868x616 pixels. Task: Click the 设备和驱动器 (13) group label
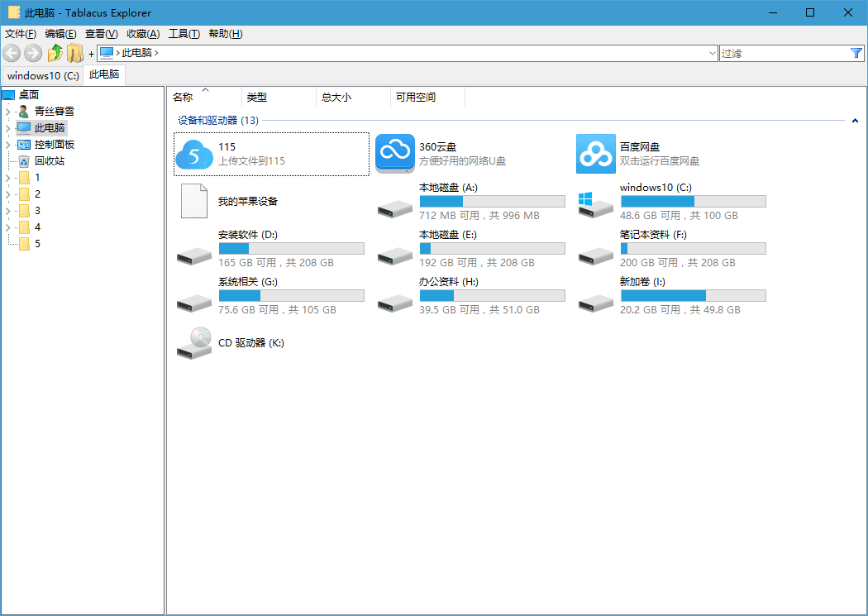coord(218,121)
